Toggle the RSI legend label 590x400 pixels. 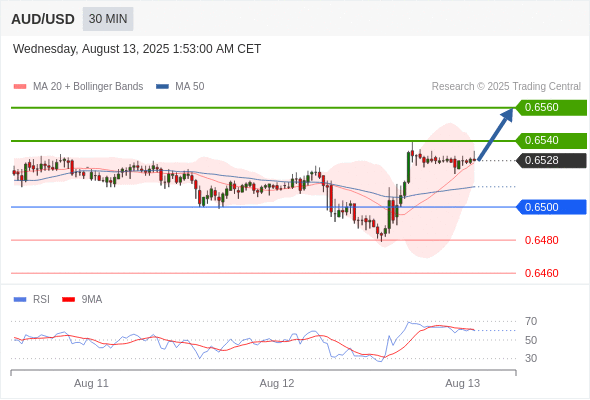(x=41, y=300)
